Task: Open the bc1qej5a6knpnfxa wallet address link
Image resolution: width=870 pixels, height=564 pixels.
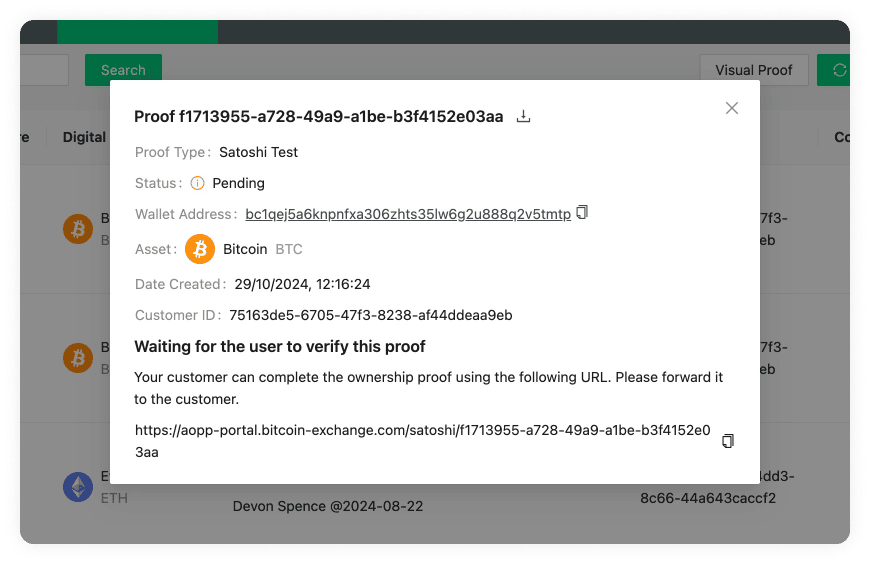Action: pos(408,214)
